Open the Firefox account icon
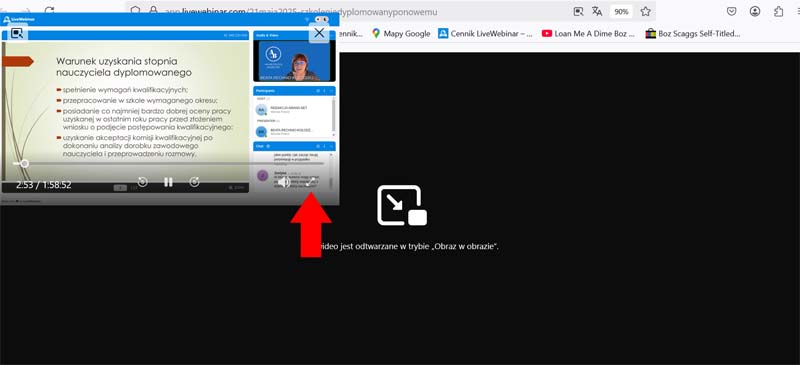The height and width of the screenshot is (365, 800). coord(755,11)
